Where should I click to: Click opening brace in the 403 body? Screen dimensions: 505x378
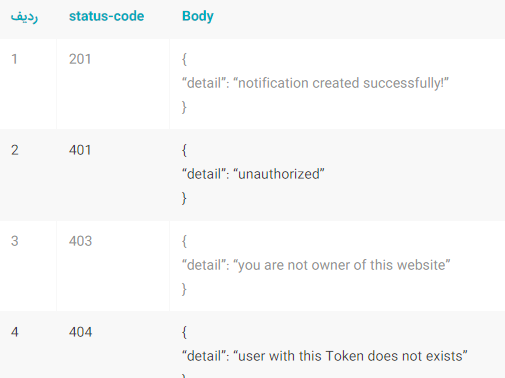click(184, 241)
